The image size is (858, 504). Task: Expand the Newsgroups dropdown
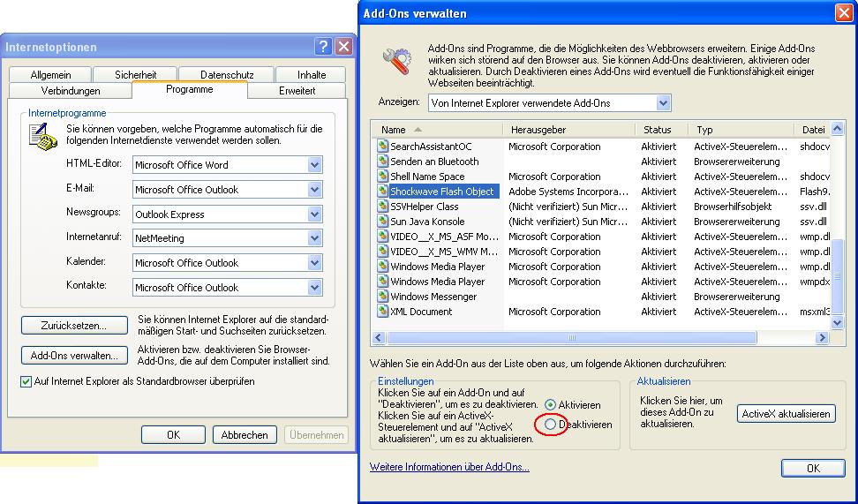point(314,214)
